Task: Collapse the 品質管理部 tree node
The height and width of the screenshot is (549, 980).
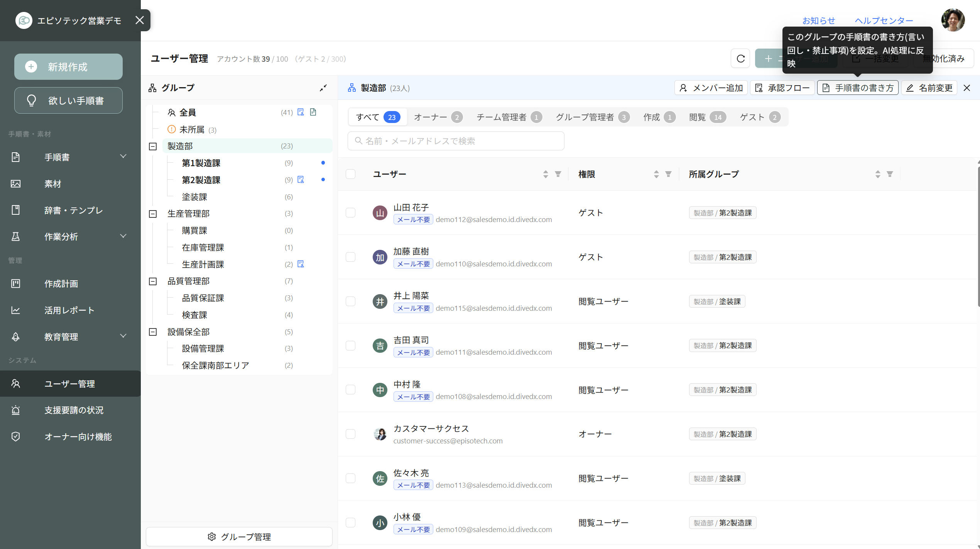Action: pyautogui.click(x=153, y=281)
